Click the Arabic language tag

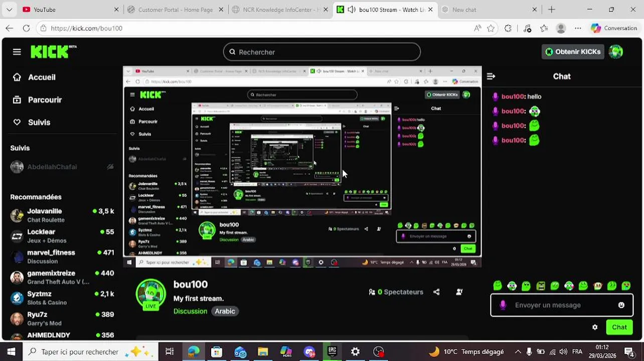click(x=225, y=311)
